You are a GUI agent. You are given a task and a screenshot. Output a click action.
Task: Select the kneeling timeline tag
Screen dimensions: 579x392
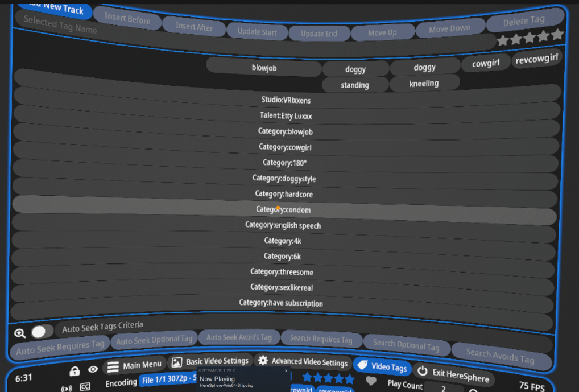(x=424, y=84)
